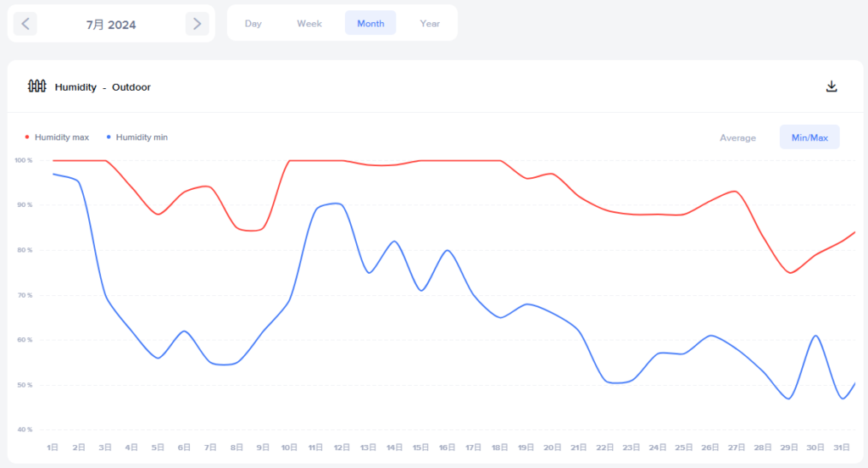This screenshot has height=468, width=868.
Task: Click the 18日 label on the x-axis
Action: point(499,447)
